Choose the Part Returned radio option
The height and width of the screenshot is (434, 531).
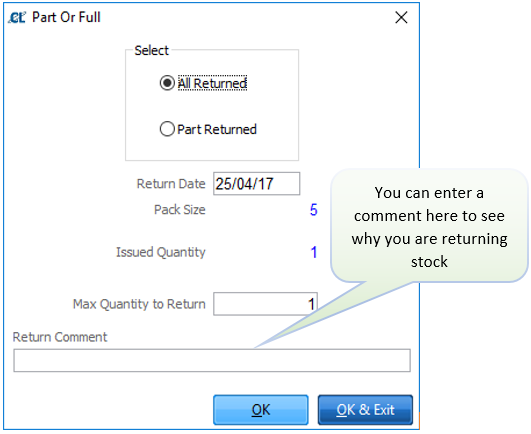click(x=167, y=129)
